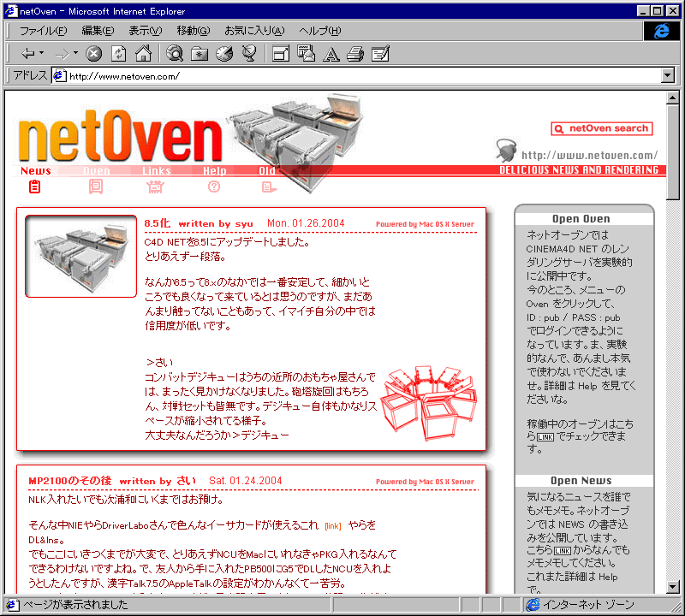
Task: Click the large netOven logo
Action: point(121,135)
